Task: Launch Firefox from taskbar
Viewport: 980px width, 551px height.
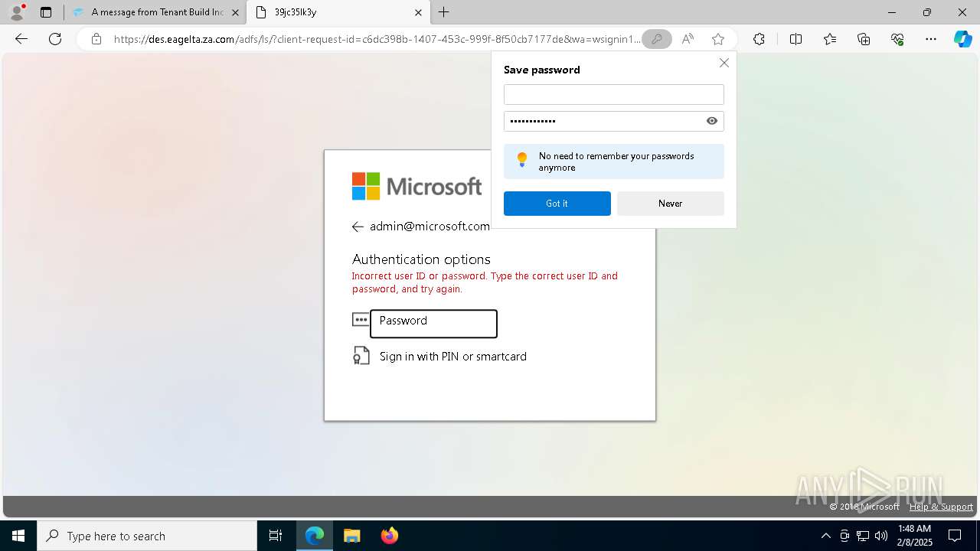Action: coord(389,536)
